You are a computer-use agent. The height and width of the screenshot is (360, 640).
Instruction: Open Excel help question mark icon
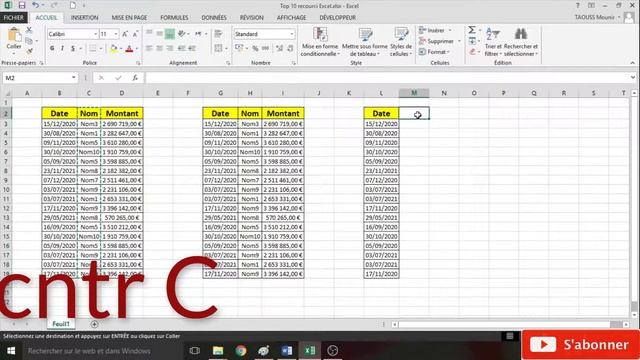coord(578,5)
